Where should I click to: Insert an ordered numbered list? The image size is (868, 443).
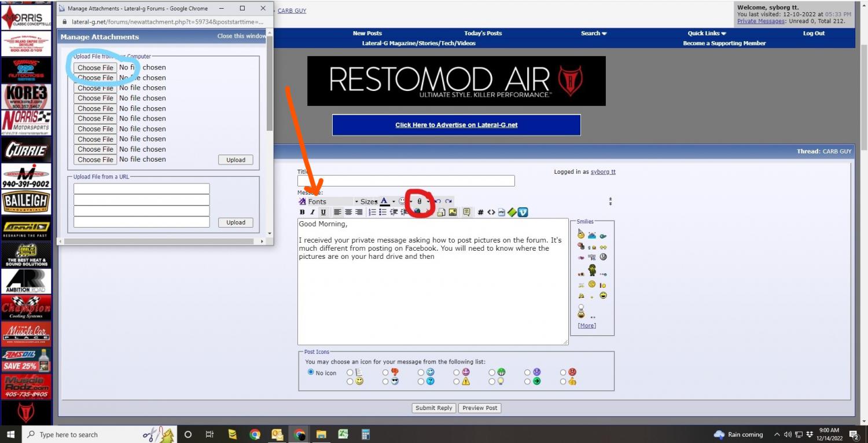pos(373,213)
